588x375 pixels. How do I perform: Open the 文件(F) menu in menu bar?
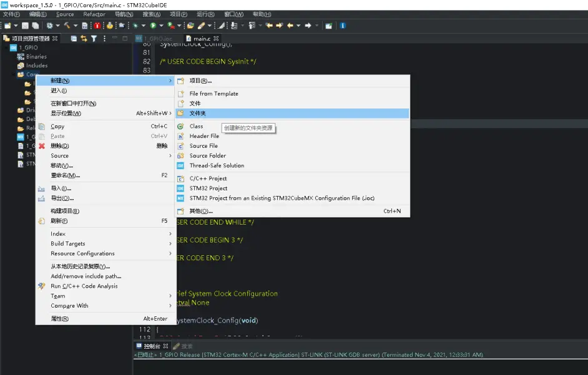pos(11,14)
